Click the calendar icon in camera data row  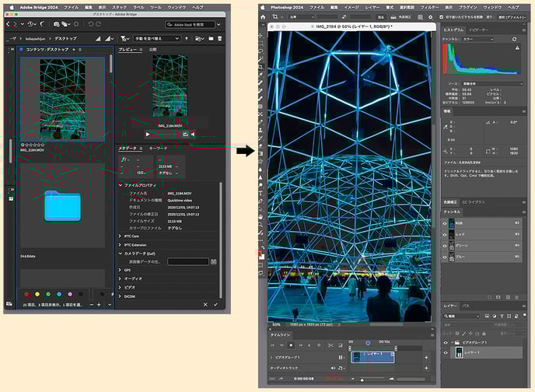click(214, 261)
